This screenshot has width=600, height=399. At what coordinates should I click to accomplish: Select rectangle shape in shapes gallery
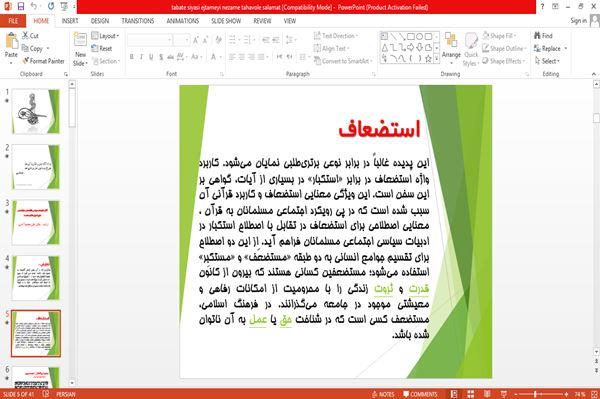pos(411,37)
